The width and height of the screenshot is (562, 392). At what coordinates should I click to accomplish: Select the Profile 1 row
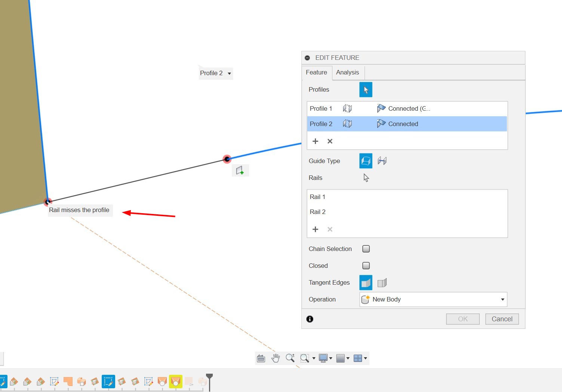407,108
